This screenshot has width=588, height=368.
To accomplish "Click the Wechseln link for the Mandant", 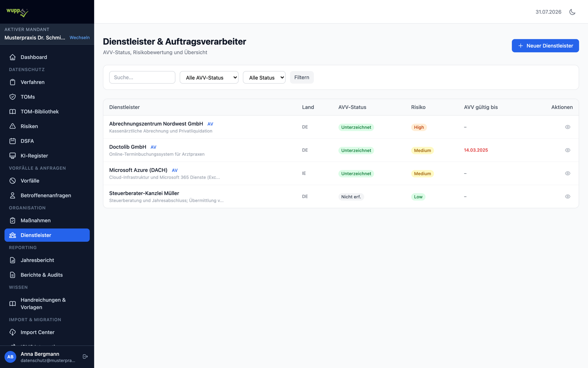I will pyautogui.click(x=79, y=38).
